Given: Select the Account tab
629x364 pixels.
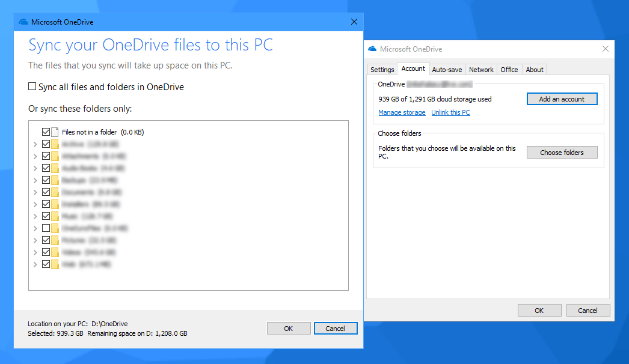Looking at the screenshot, I should 413,68.
